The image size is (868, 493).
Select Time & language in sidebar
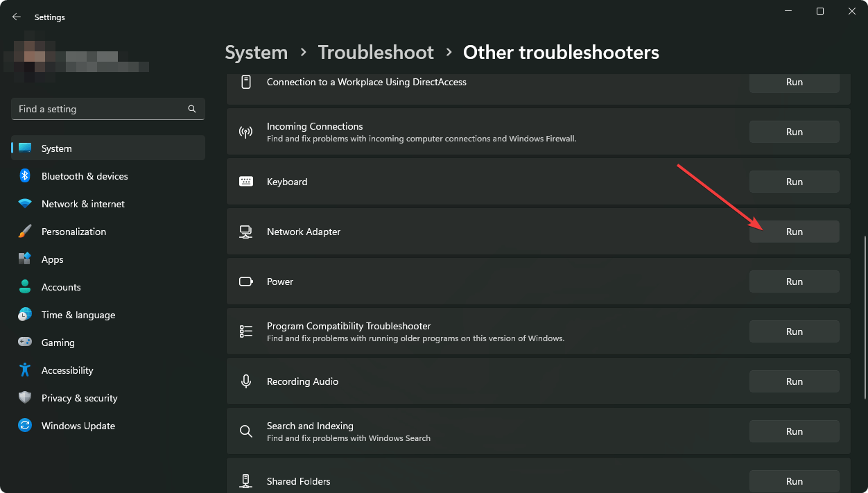coord(78,315)
